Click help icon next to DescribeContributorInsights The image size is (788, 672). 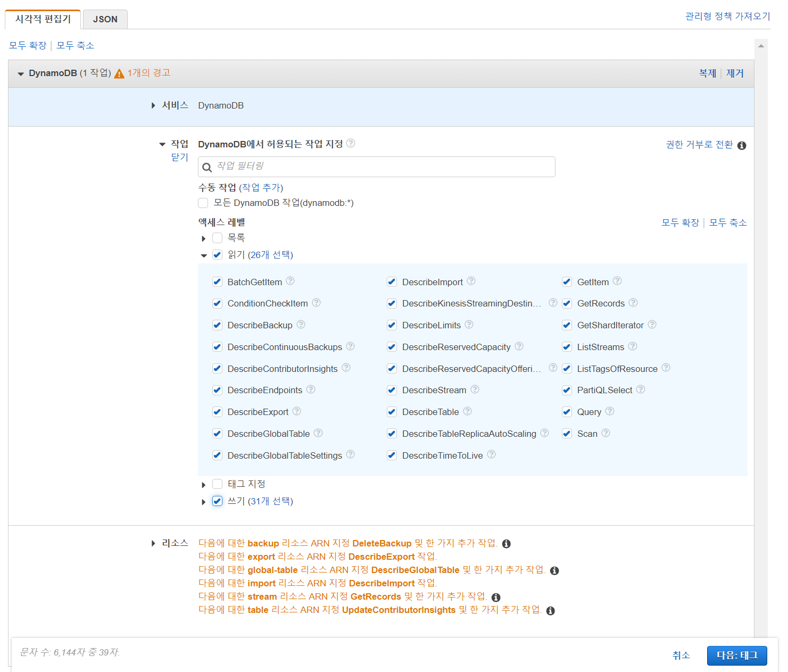tap(346, 368)
